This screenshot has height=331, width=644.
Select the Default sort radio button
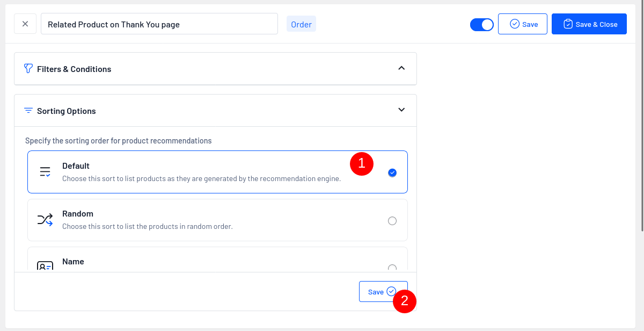392,172
